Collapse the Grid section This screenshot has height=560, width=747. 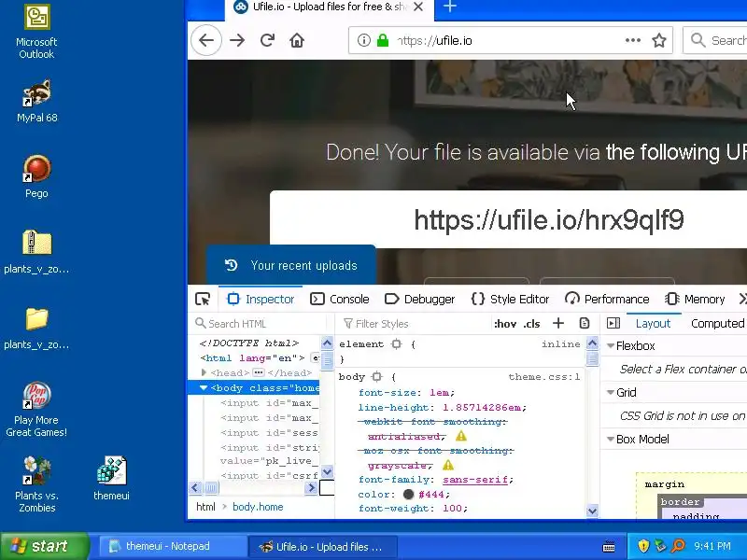(x=611, y=392)
